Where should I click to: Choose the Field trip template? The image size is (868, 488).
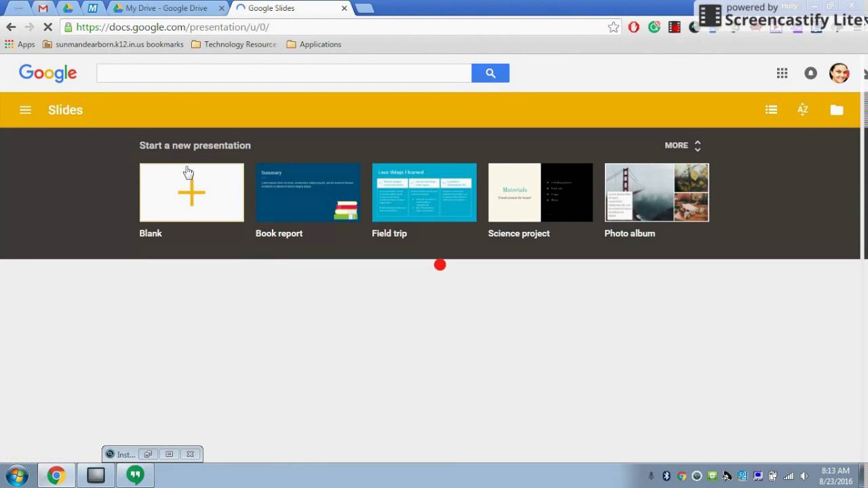(424, 192)
